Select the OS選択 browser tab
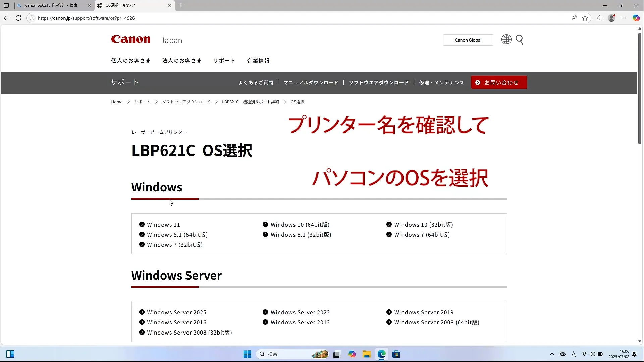Screen dimensions: 644x362 click(135, 5)
